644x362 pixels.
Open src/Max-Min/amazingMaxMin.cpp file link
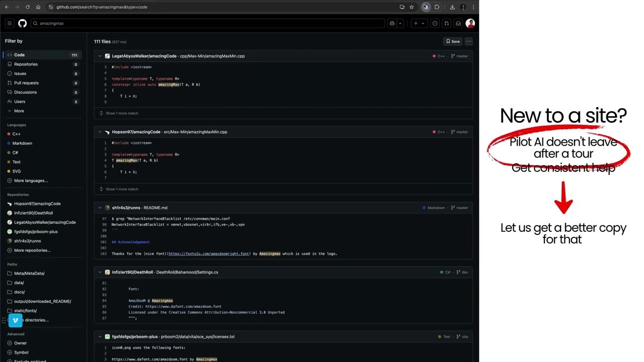[x=195, y=132]
